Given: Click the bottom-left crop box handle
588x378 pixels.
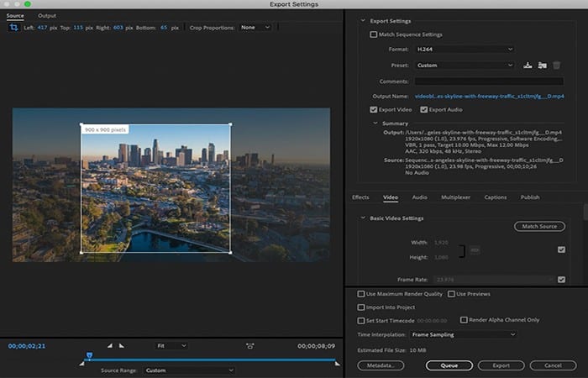Looking at the screenshot, I should click(x=81, y=252).
